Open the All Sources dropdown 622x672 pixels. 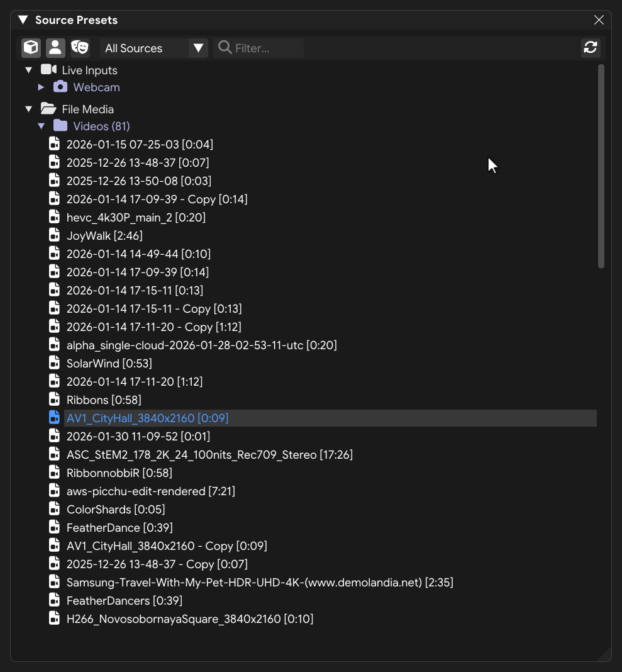[x=154, y=48]
